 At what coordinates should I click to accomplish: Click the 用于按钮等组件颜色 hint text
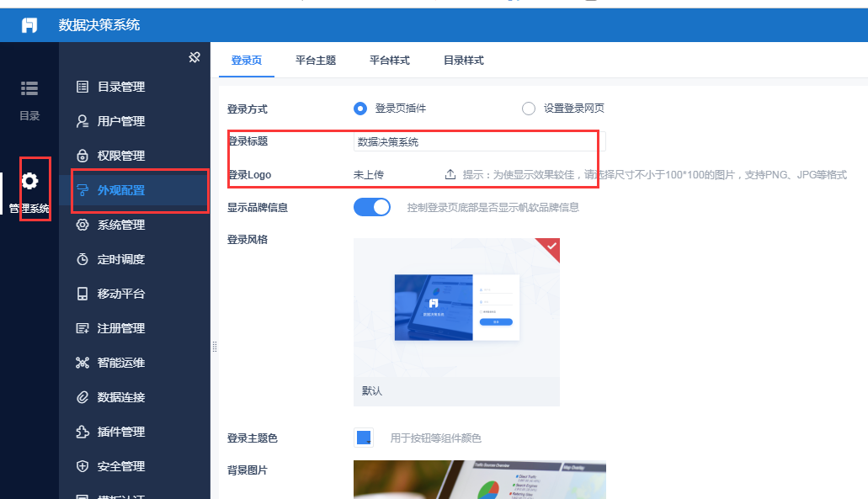tap(435, 438)
